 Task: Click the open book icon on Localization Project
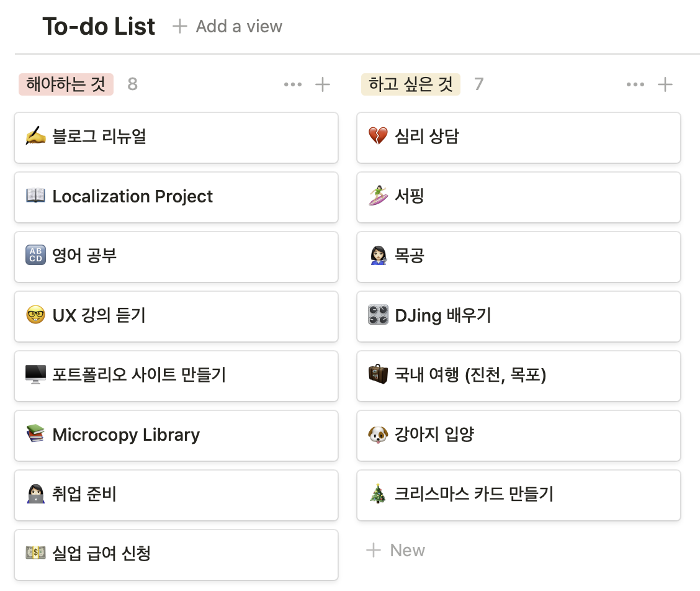coord(36,196)
